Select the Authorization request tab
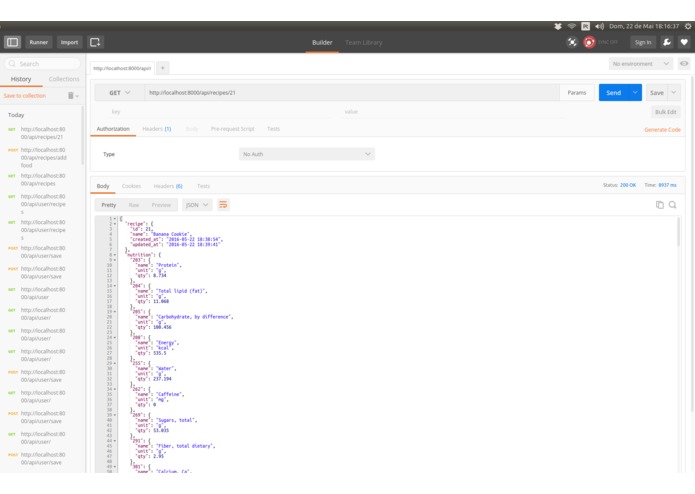695x494 pixels. pos(113,128)
